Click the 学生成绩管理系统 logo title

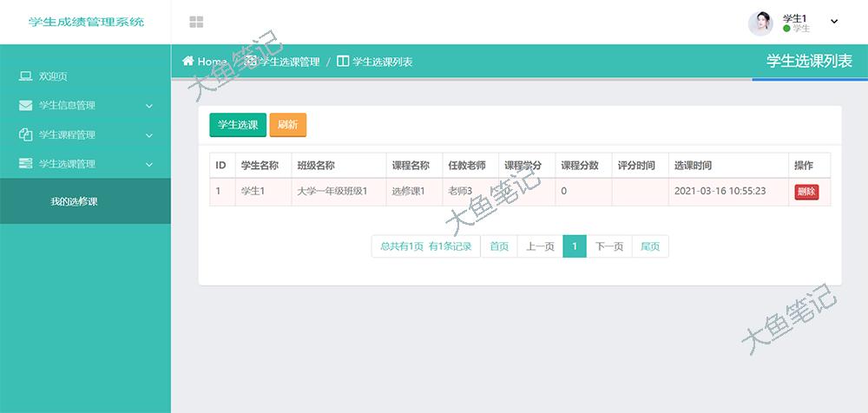click(86, 23)
